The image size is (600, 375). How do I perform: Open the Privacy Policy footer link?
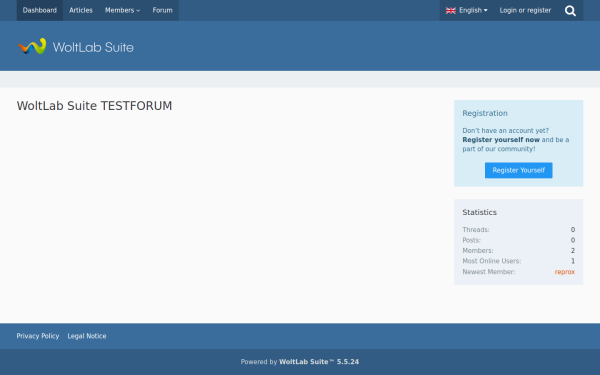38,336
